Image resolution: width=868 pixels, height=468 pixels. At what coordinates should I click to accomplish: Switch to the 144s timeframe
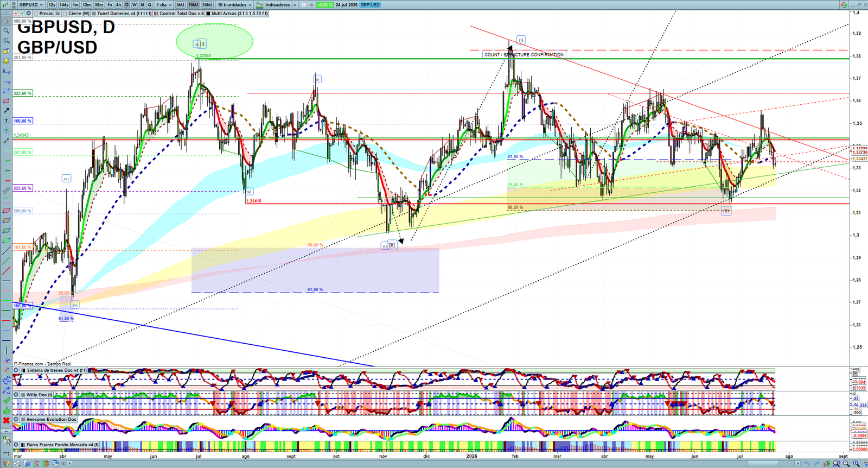64,5
